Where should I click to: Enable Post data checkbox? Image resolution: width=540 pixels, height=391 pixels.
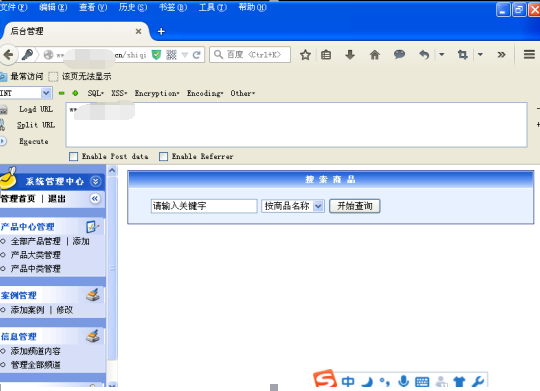coord(73,156)
